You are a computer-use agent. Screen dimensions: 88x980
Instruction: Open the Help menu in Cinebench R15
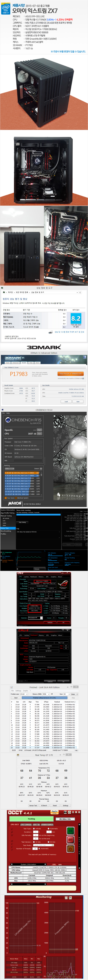[x=8, y=413]
